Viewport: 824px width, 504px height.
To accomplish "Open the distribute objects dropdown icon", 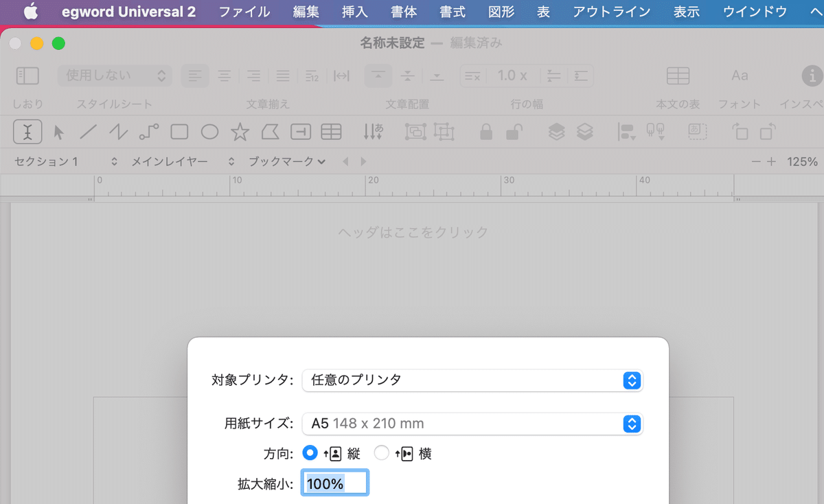I will tap(656, 131).
